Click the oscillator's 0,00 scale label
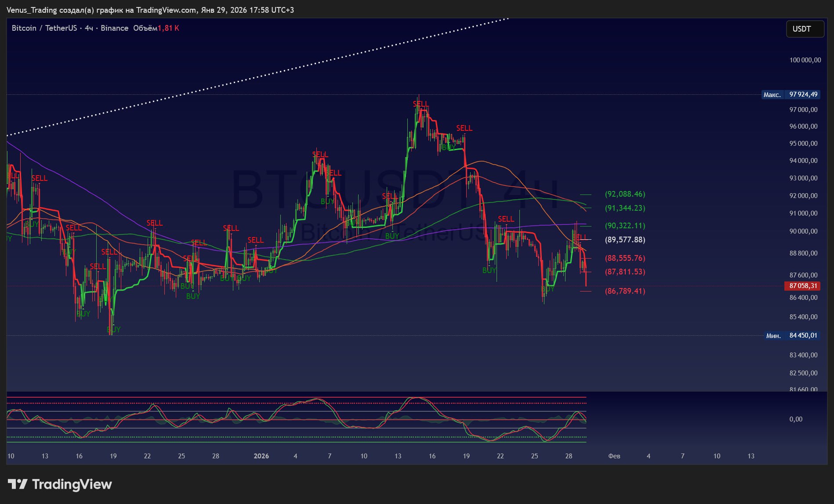The width and height of the screenshot is (834, 504). coord(795,419)
